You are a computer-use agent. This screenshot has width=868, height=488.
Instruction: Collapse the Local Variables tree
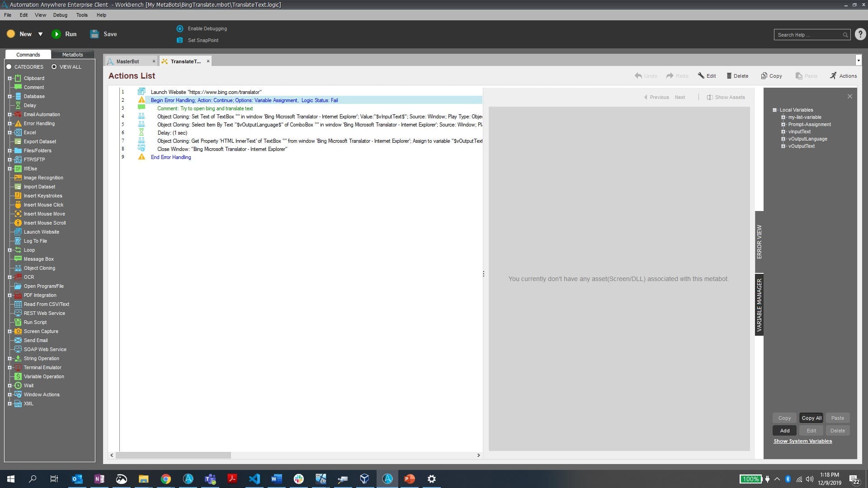click(x=774, y=110)
